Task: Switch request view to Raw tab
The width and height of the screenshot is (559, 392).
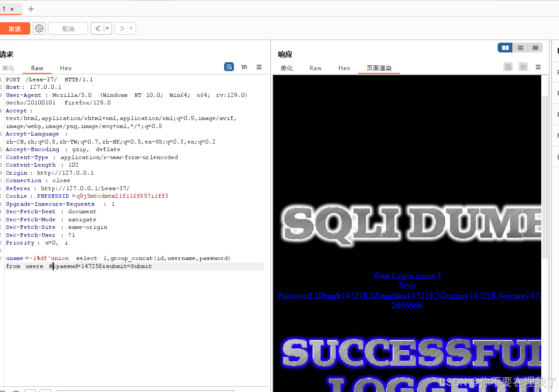Action: click(37, 68)
